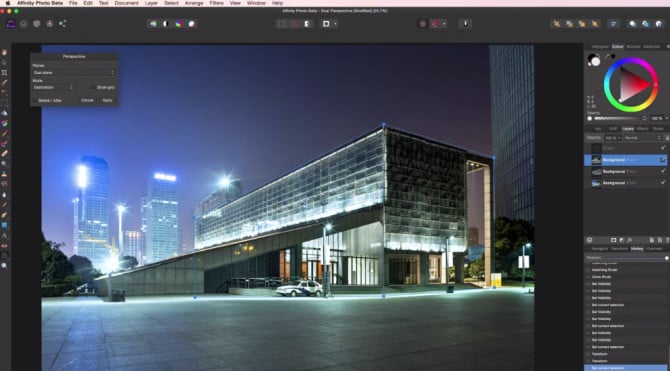Select the Selection Brush tool

tap(4, 83)
